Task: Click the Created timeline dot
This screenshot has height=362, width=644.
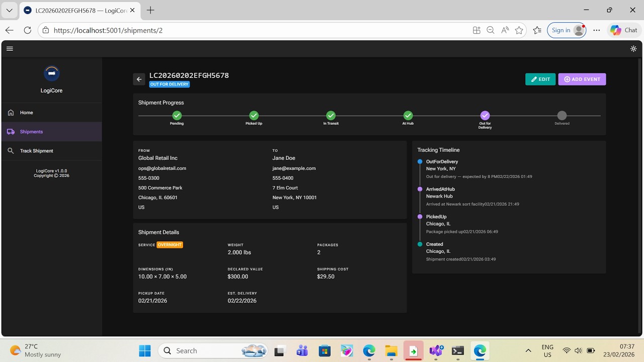Action: pos(420,244)
